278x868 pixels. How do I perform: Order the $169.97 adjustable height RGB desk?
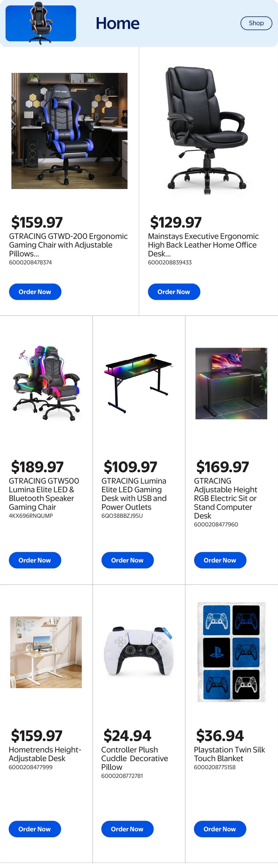click(220, 560)
